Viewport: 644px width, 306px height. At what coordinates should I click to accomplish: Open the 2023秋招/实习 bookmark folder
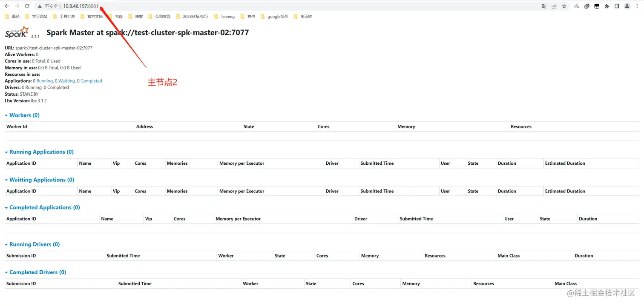point(192,17)
